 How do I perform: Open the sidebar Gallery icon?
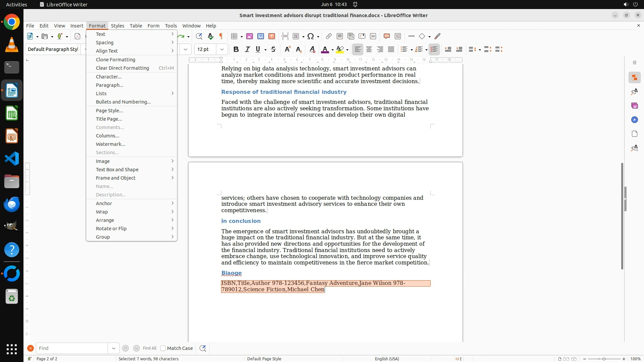click(634, 106)
